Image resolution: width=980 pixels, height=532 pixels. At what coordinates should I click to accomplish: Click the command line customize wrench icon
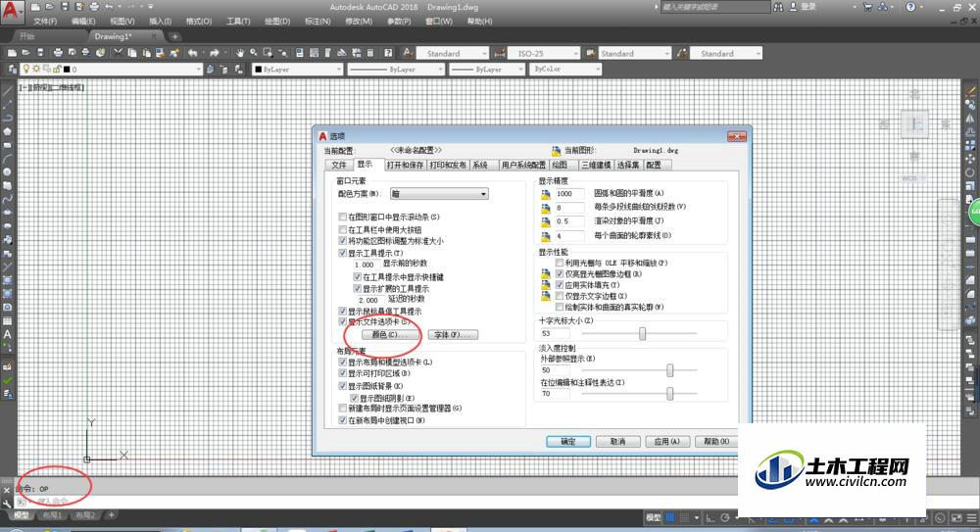(7, 503)
